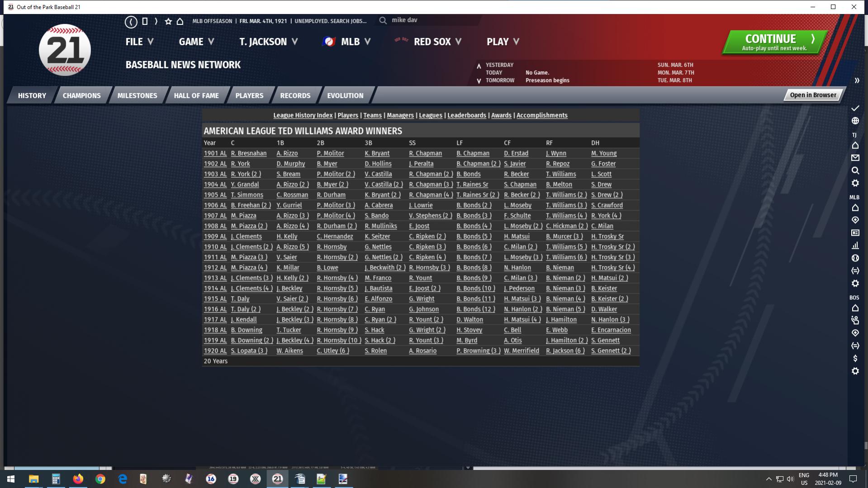This screenshot has width=868, height=488.
Task: Open the BOS section settings gear
Action: pyautogui.click(x=855, y=371)
